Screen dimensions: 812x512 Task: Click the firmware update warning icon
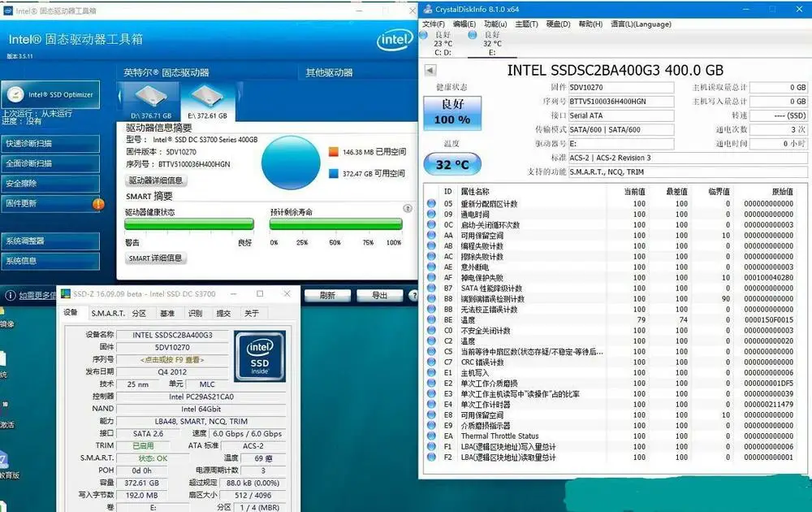[98, 204]
